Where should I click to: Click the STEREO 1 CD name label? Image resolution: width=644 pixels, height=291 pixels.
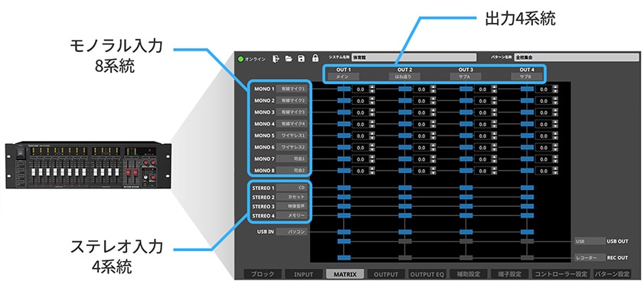click(292, 188)
